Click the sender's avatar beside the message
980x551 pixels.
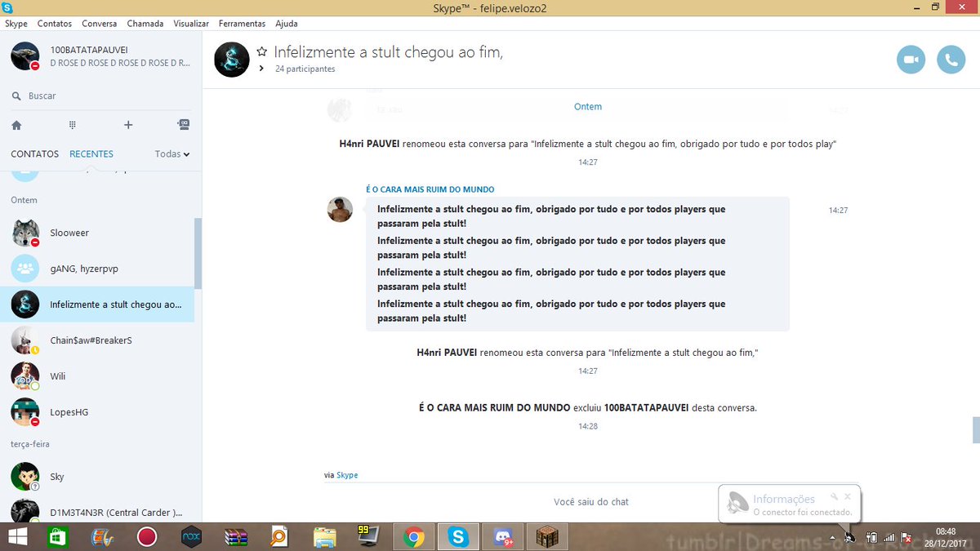(340, 210)
